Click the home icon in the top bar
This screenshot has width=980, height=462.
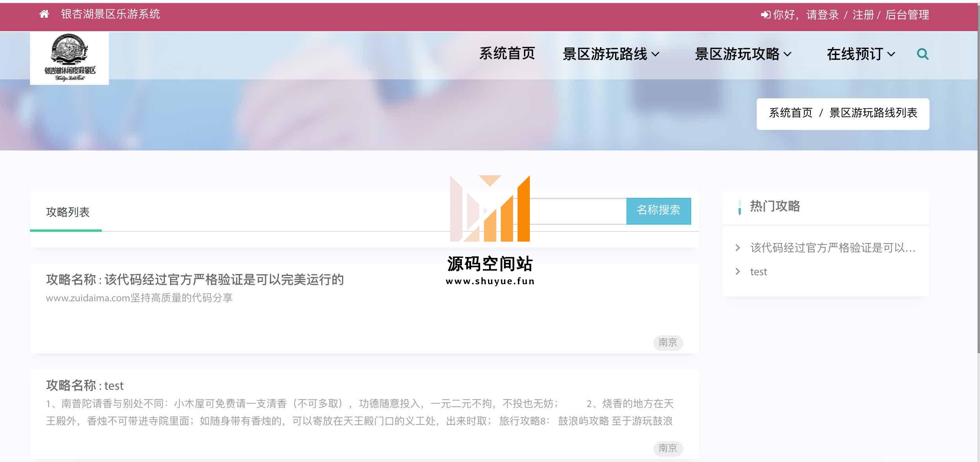(44, 14)
